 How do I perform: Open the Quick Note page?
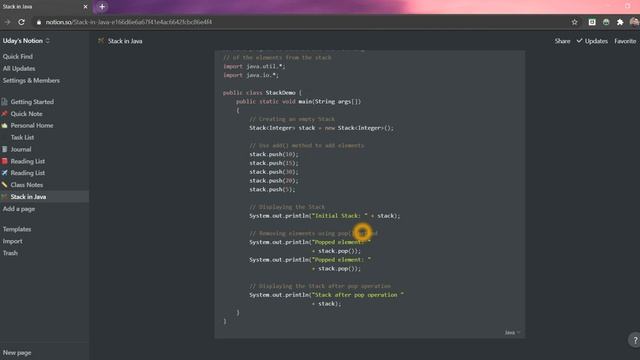point(27,113)
